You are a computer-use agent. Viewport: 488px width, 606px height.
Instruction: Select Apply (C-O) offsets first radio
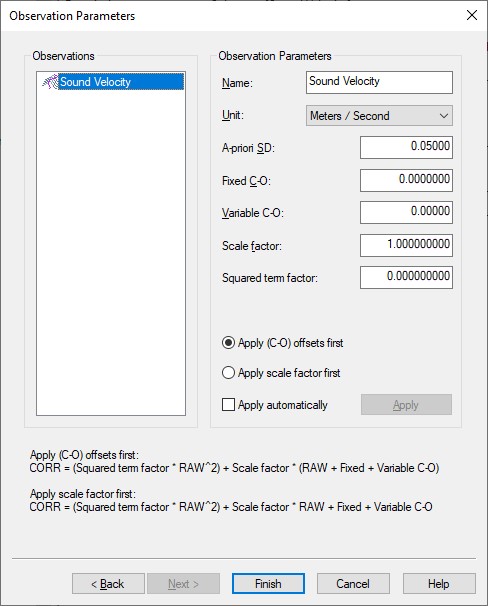tap(228, 343)
